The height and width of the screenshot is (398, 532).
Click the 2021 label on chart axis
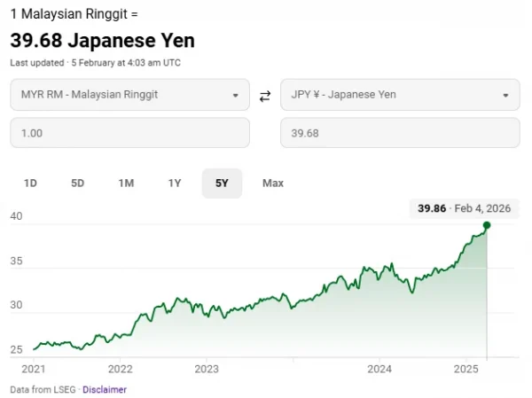click(x=33, y=369)
